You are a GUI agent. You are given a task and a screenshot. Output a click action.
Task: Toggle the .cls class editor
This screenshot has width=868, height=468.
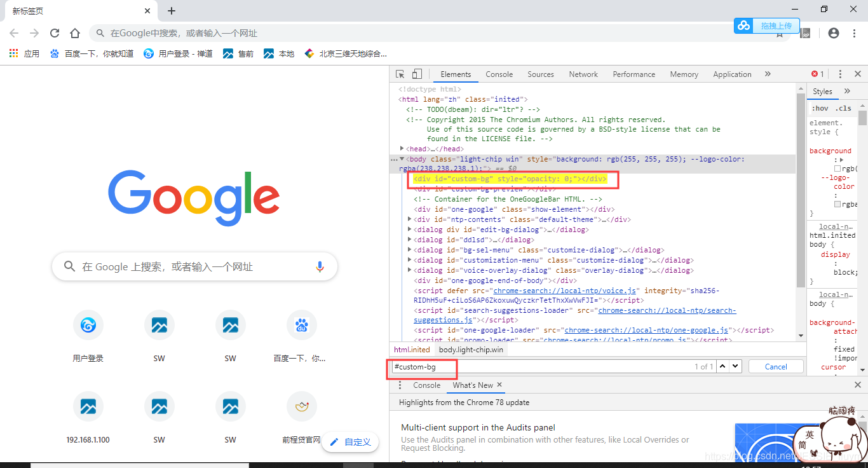(x=843, y=108)
